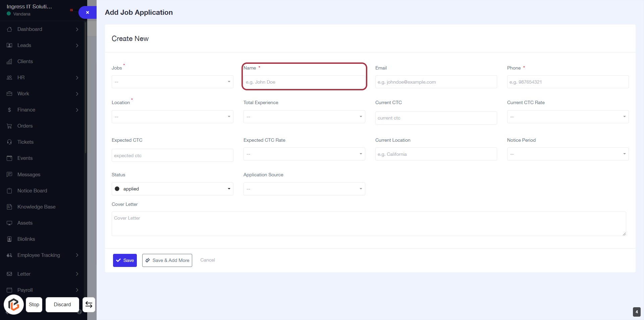
Task: Click the Clients building icon
Action: point(9,61)
